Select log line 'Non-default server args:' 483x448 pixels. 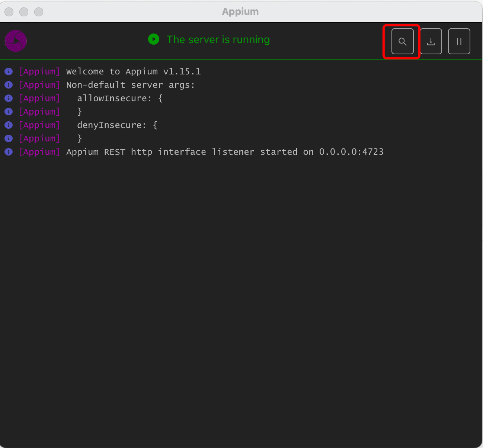(131, 85)
